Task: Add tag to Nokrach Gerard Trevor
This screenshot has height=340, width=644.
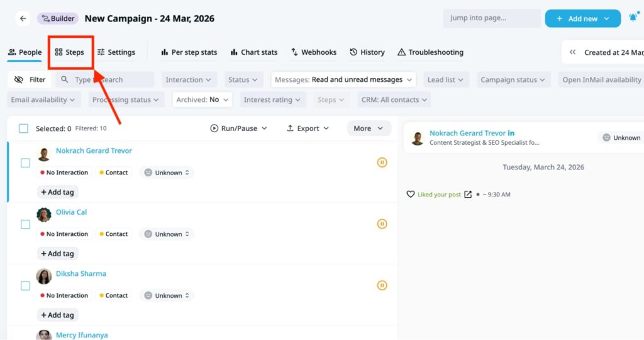Action: pyautogui.click(x=58, y=192)
